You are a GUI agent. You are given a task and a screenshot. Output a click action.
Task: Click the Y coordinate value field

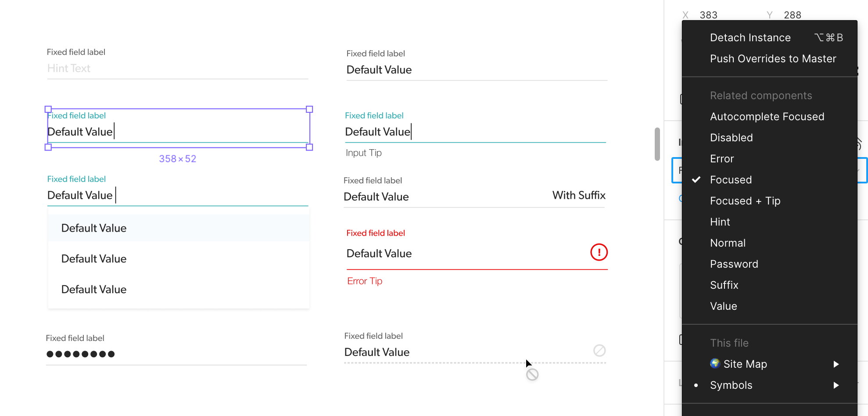(x=793, y=14)
